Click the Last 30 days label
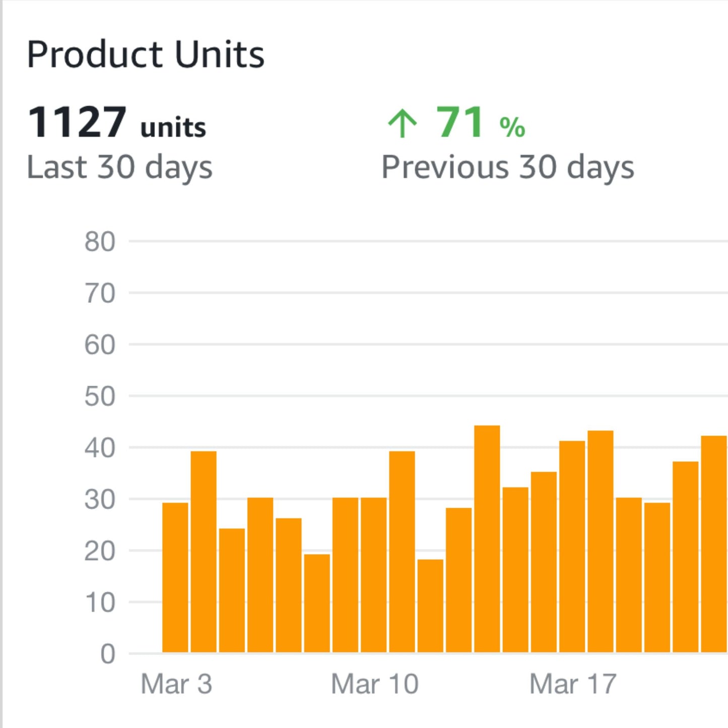Viewport: 728px width, 728px height. point(119,167)
